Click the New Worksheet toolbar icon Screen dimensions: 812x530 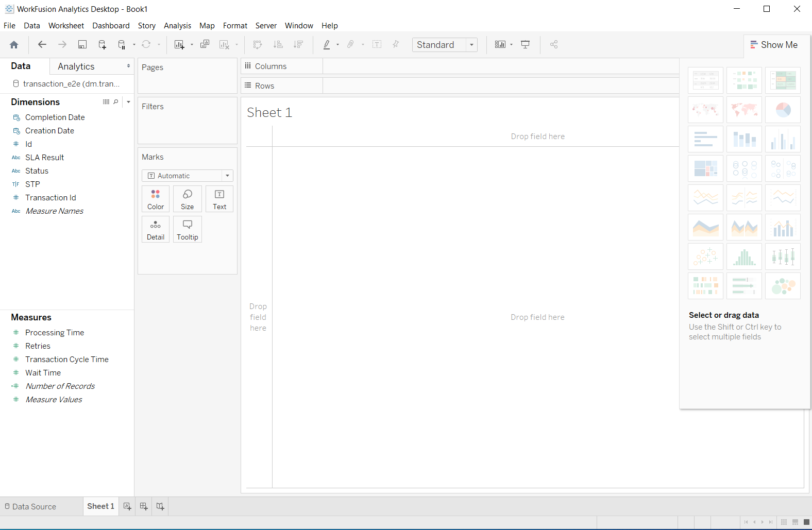(179, 45)
